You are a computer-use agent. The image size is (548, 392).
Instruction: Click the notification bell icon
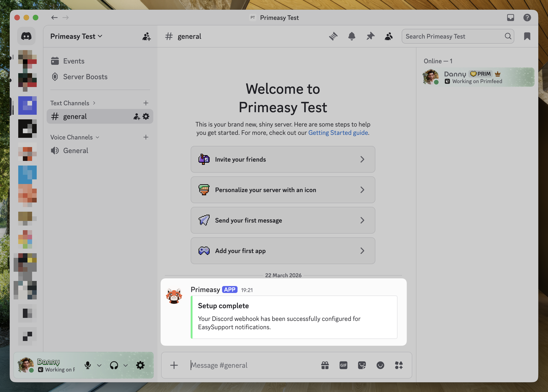(x=352, y=36)
